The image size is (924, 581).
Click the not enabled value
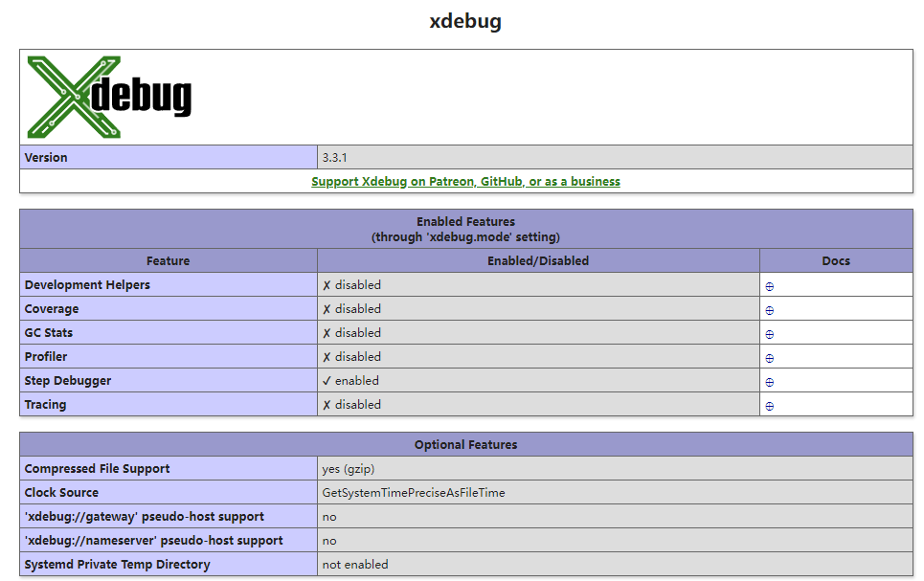[x=354, y=564]
